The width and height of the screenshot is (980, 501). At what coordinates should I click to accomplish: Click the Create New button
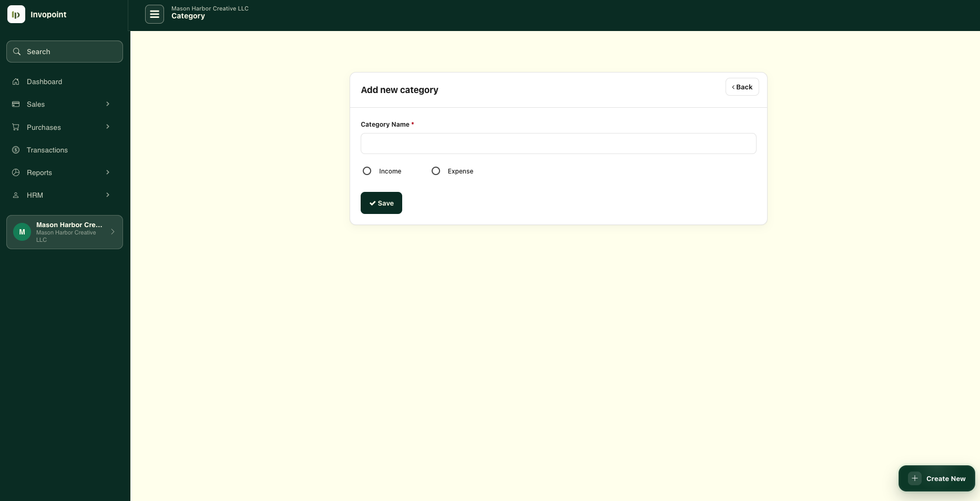pyautogui.click(x=936, y=478)
